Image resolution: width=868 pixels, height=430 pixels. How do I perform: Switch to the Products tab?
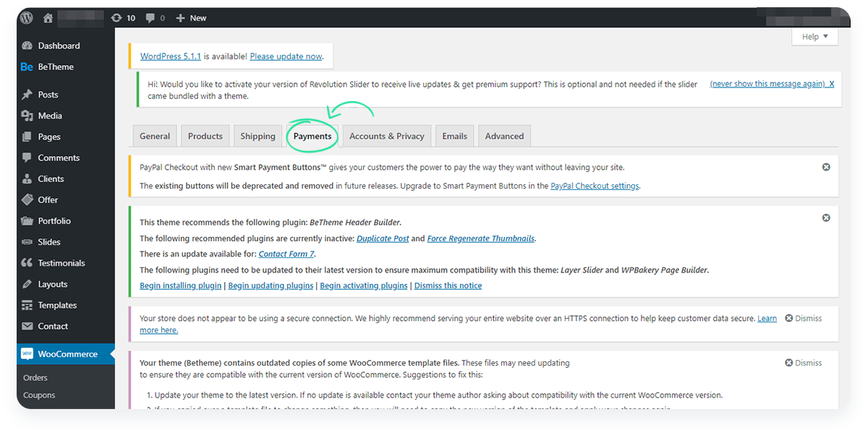tap(205, 136)
